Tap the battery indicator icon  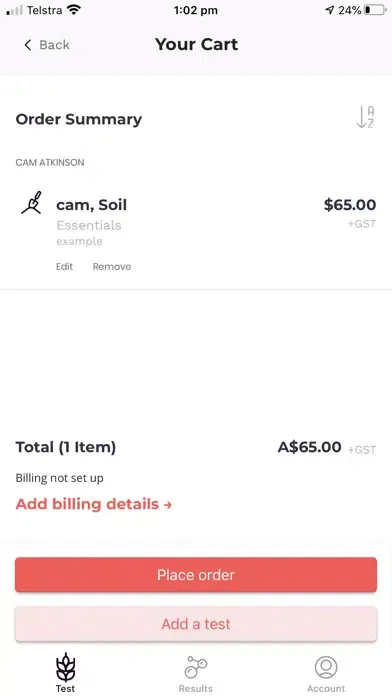click(375, 10)
